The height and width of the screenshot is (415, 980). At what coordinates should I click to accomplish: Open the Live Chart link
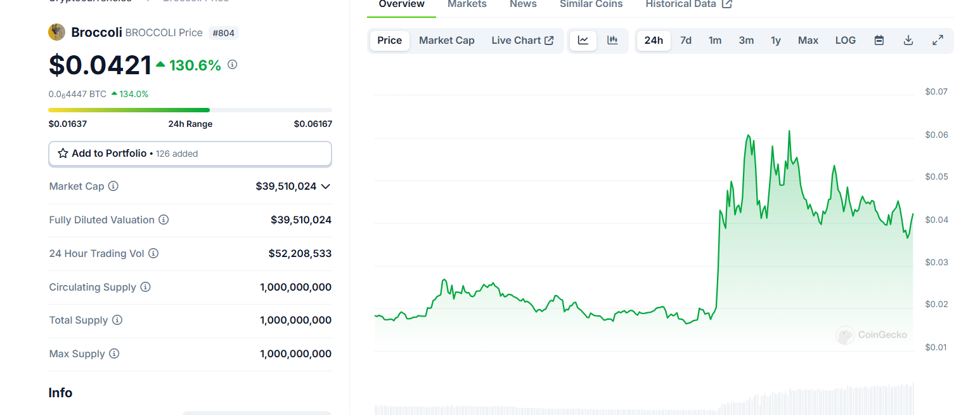(522, 40)
